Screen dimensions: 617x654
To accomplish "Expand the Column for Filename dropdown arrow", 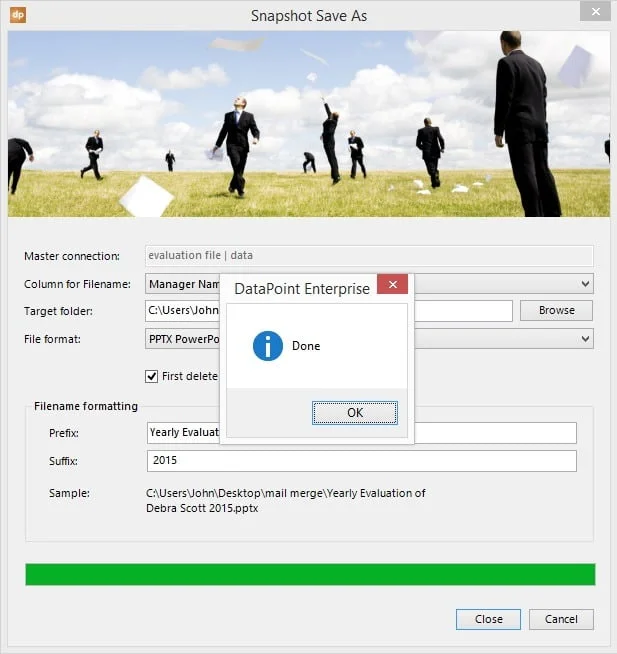I will click(585, 284).
